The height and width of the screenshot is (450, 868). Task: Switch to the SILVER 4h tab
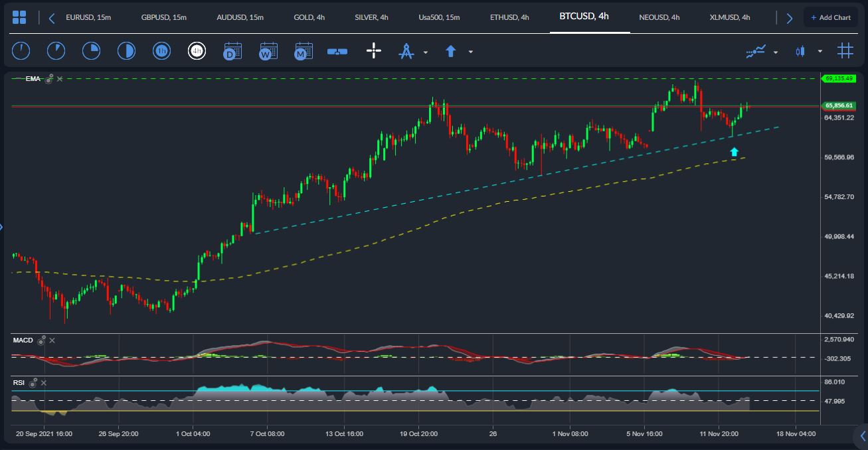(x=371, y=17)
